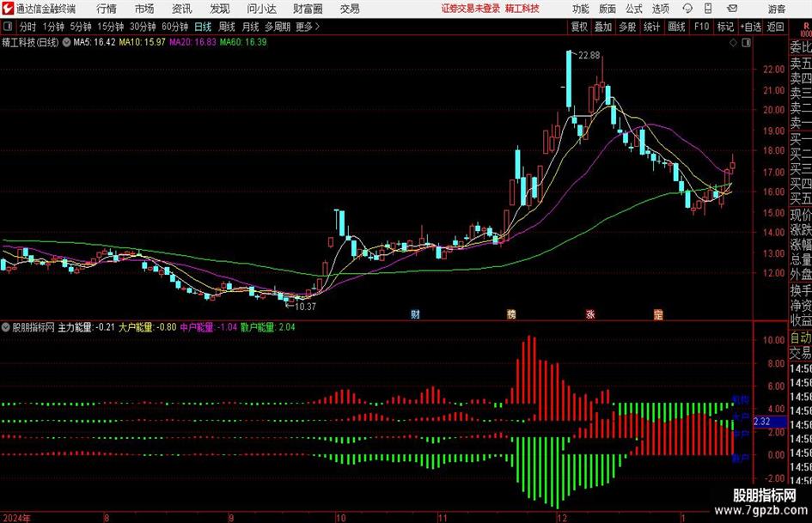Click the 财 event marker on the chart
This screenshot has height=523, width=812.
click(x=415, y=313)
